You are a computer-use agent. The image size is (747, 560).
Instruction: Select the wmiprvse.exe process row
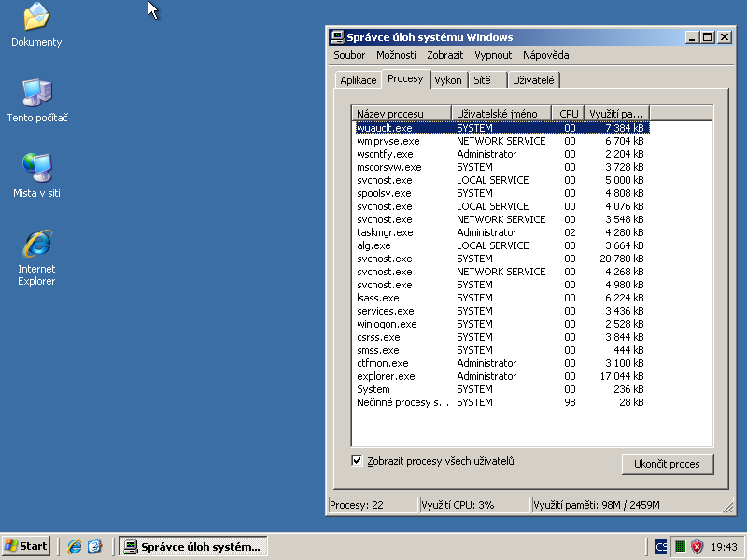coord(502,141)
